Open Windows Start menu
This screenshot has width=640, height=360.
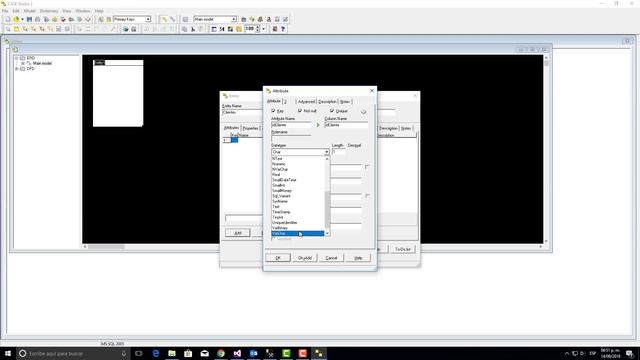8,353
